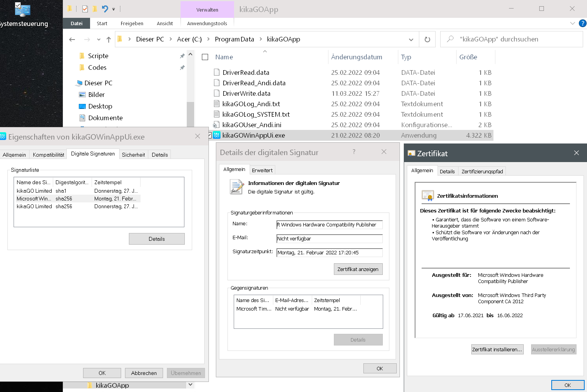This screenshot has height=392, width=587.
Task: Open the recent locations dropdown arrow
Action: [x=99, y=40]
